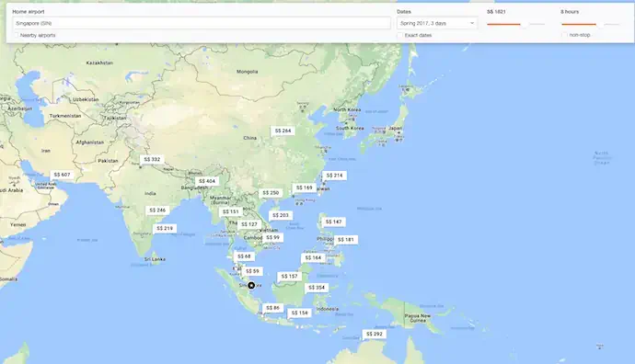Focus the Singapore (SIN) home airport field
Screen dimensions: 635x364
[x=202, y=23]
